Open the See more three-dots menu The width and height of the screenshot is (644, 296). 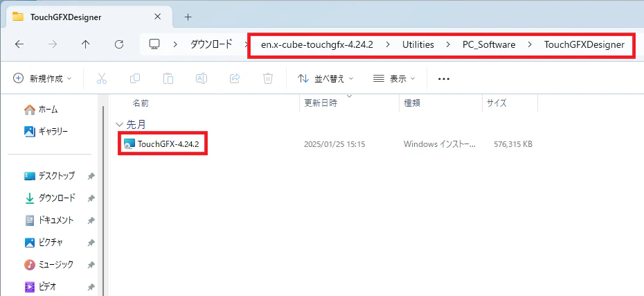[x=444, y=78]
